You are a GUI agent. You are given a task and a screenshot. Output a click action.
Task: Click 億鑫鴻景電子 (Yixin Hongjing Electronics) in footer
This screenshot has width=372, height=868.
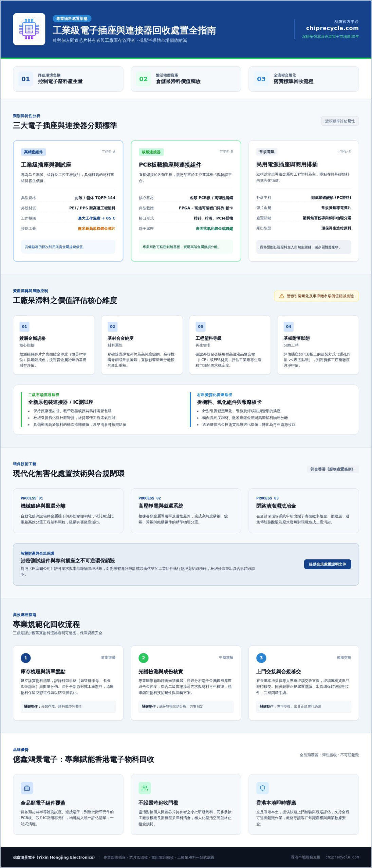click(54, 857)
